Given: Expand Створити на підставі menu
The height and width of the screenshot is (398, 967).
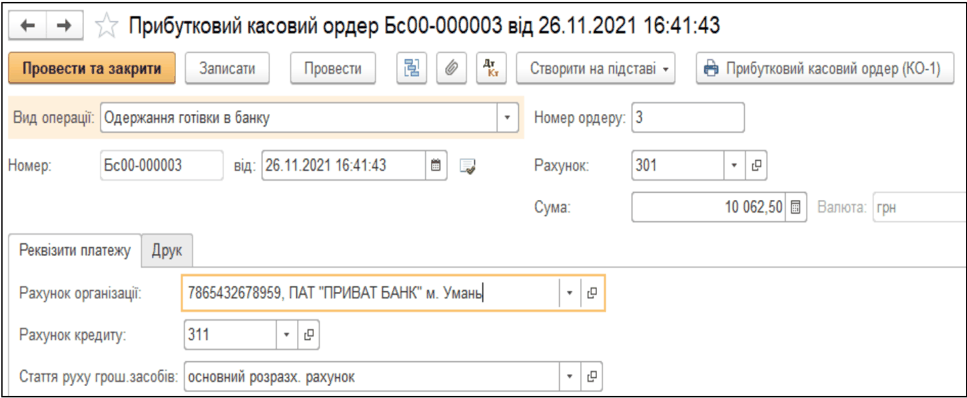Looking at the screenshot, I should pyautogui.click(x=595, y=68).
